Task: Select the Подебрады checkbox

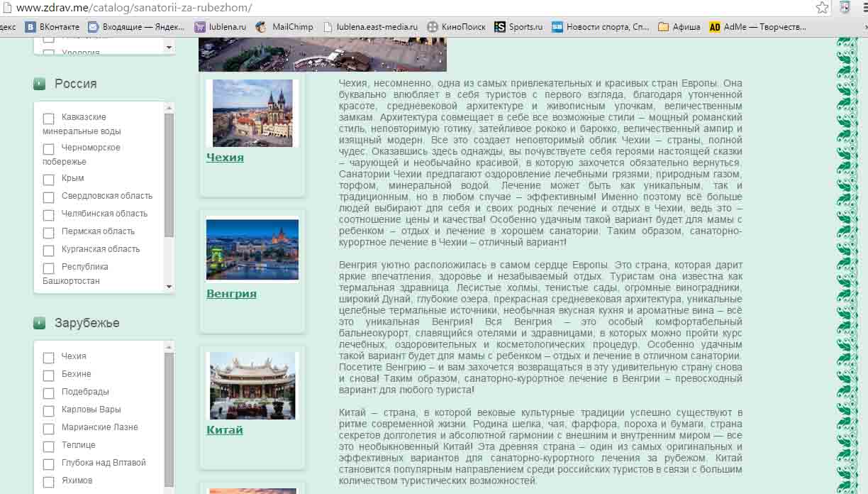Action: [48, 393]
